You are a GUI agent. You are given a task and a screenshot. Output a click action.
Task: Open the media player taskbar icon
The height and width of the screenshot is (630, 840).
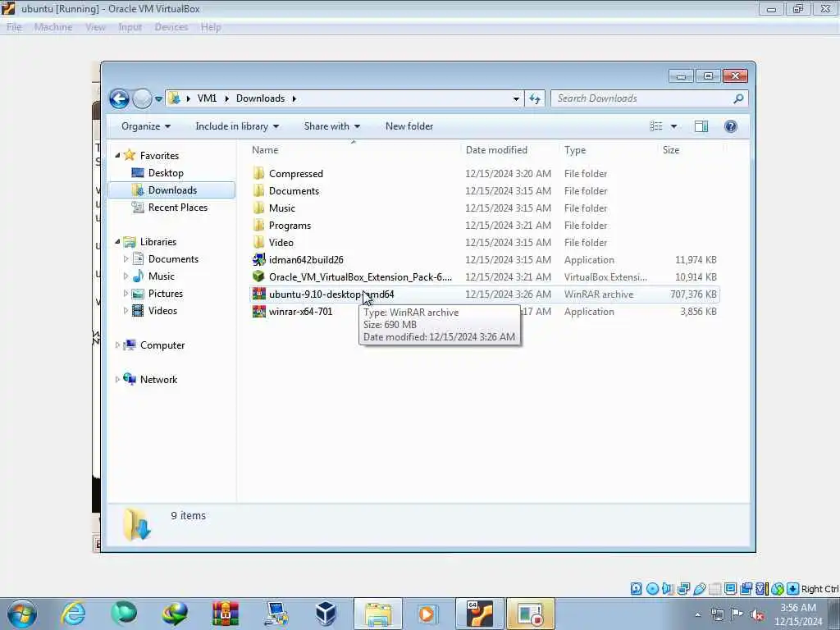click(427, 614)
